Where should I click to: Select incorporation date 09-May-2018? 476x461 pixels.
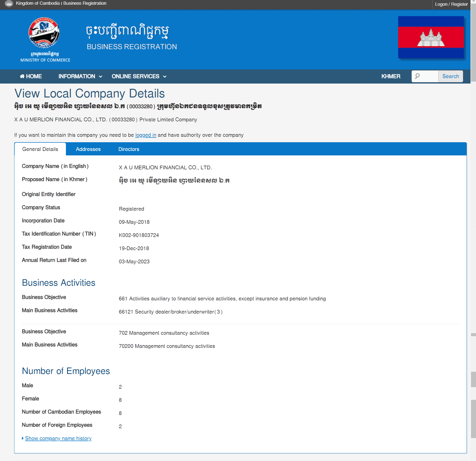pyautogui.click(x=134, y=222)
